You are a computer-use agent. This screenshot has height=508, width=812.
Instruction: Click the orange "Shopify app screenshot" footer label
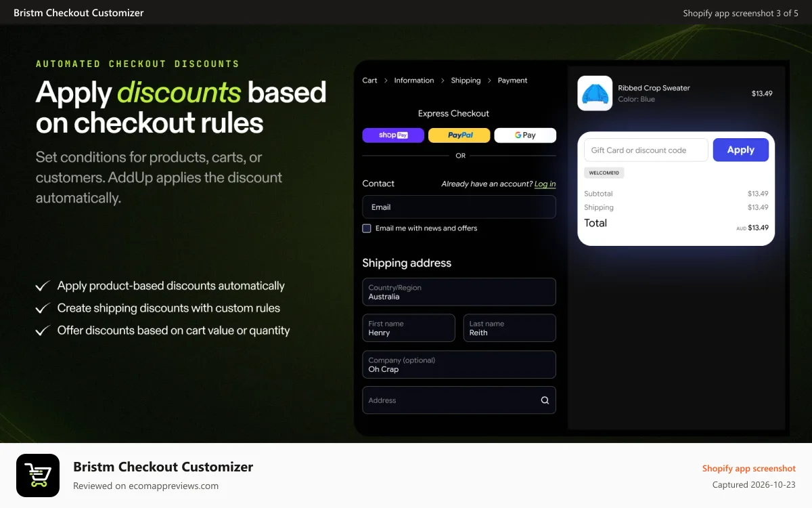(x=749, y=468)
